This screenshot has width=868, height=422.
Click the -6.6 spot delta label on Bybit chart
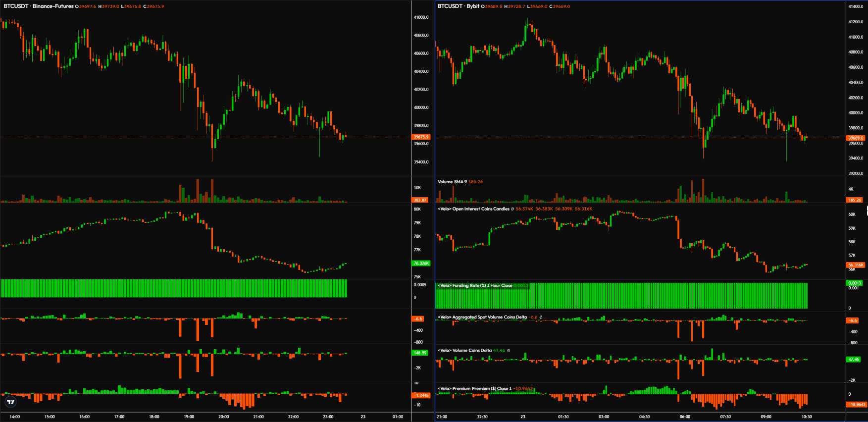click(853, 320)
